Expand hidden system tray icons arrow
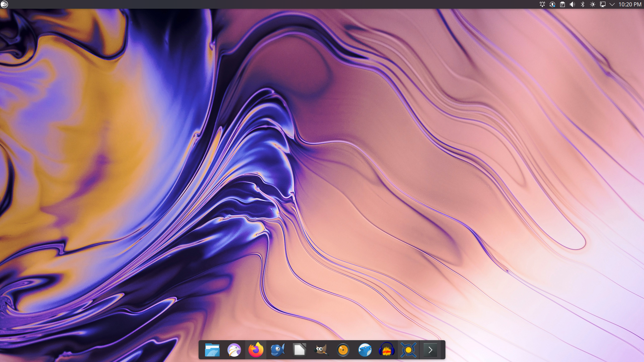 612,4
